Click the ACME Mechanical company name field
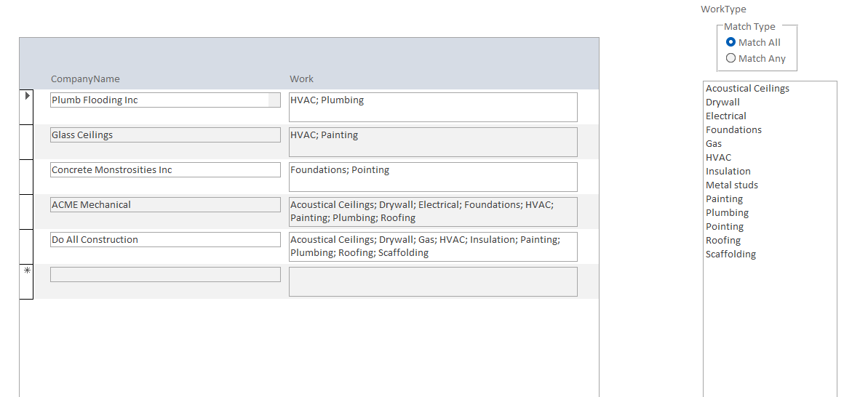 point(165,205)
